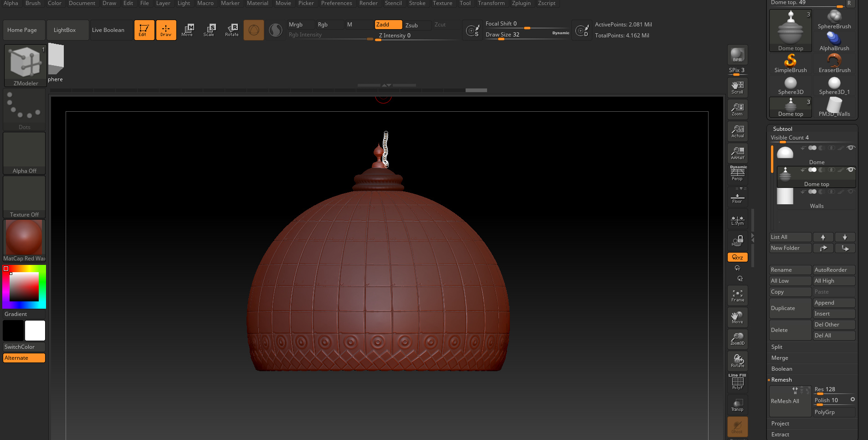This screenshot has height=440, width=868.
Task: Click the camera lock icon
Action: pyautogui.click(x=737, y=240)
